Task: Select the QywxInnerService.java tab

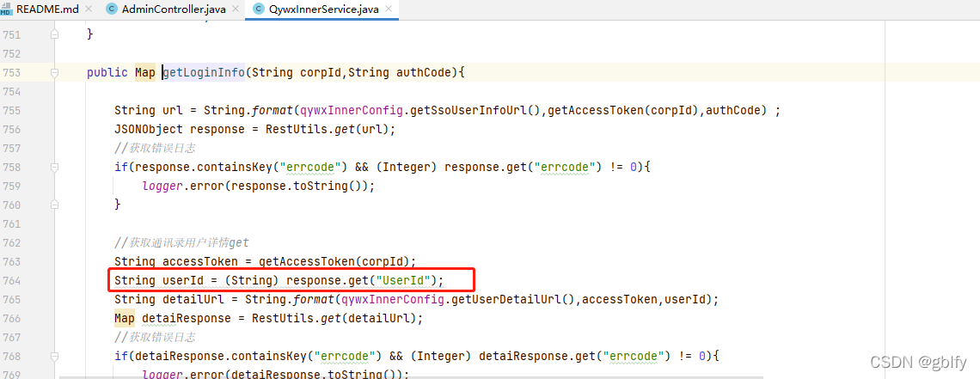Action: pos(323,9)
